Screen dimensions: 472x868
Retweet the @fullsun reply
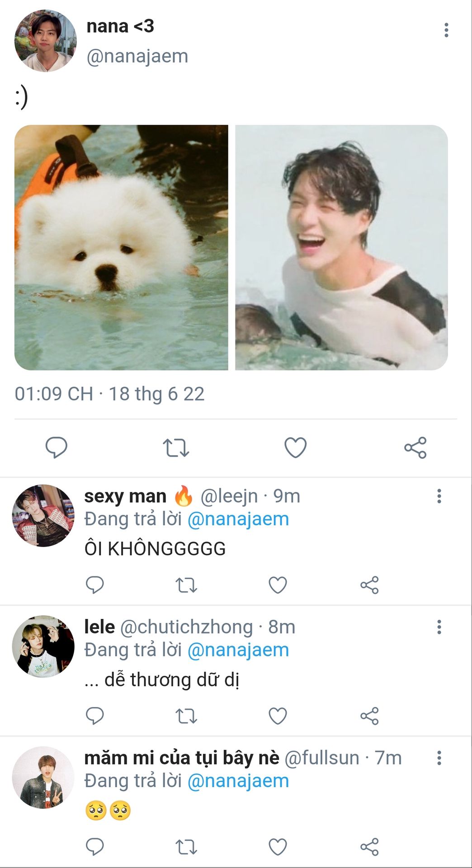click(186, 847)
